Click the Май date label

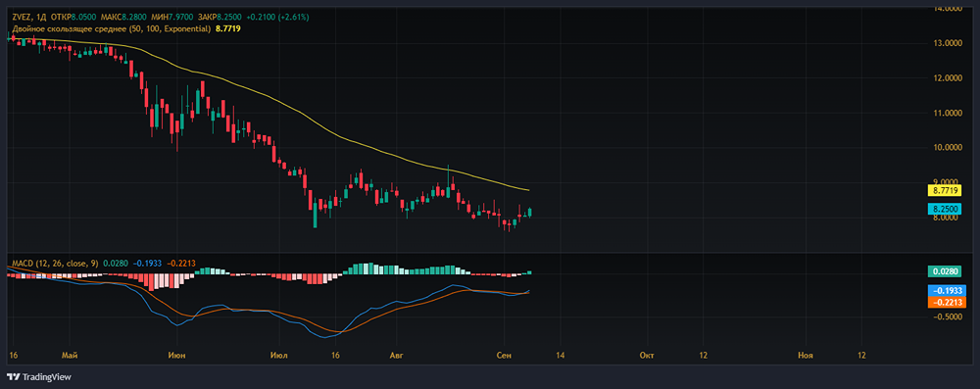[70, 356]
